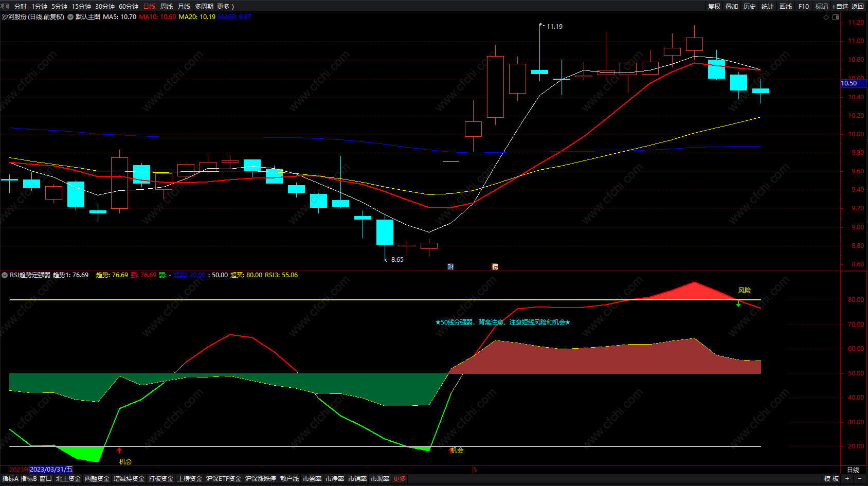This screenshot has height=486, width=868.
Task: Click the red 机会 arrow marker on the left
Action: coord(119,451)
